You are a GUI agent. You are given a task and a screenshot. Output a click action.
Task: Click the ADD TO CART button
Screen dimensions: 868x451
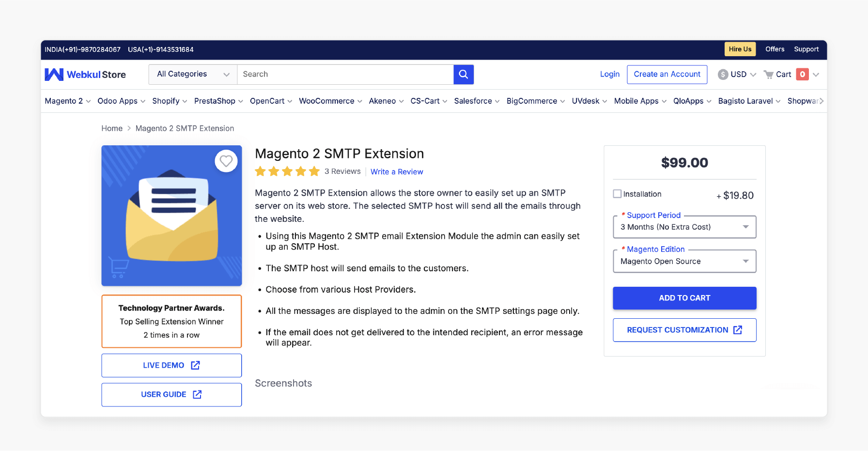(x=684, y=298)
